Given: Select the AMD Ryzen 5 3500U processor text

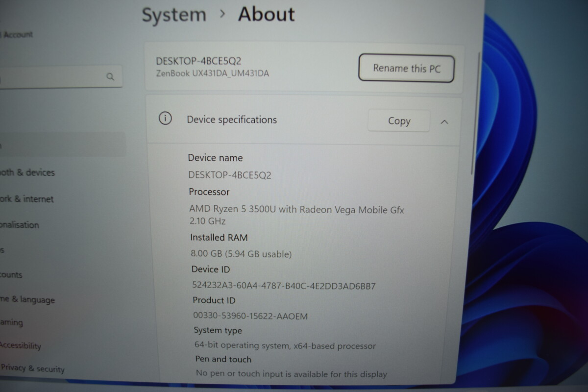Looking at the screenshot, I should (296, 215).
